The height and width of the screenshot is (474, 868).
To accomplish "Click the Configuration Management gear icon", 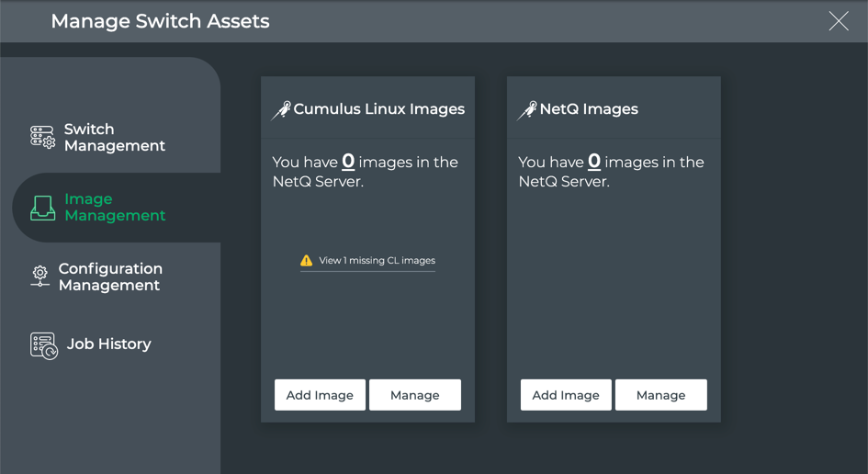I will [x=39, y=276].
